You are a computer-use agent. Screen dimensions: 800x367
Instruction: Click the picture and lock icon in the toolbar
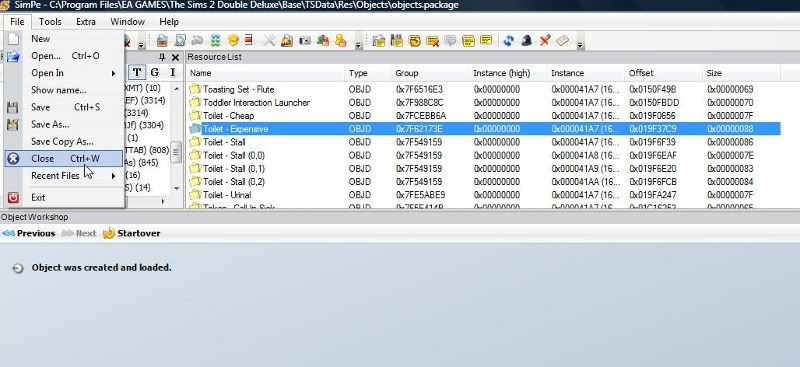(x=287, y=40)
